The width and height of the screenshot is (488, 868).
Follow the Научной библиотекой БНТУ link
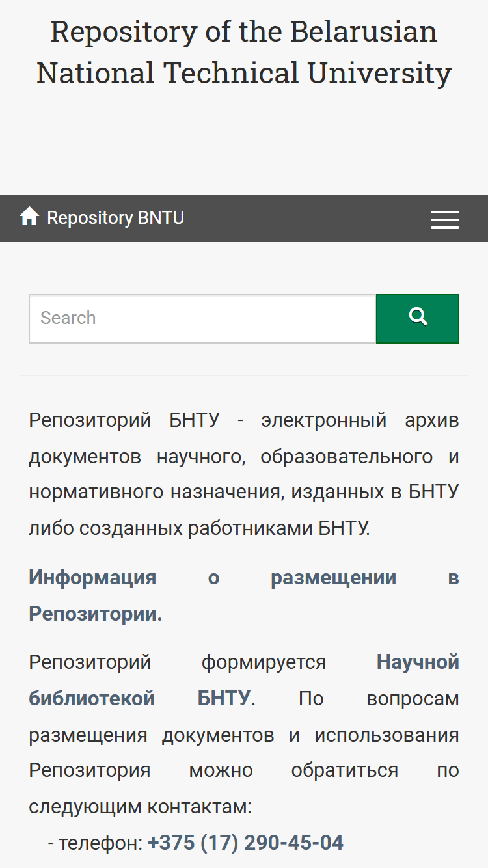[244, 680]
